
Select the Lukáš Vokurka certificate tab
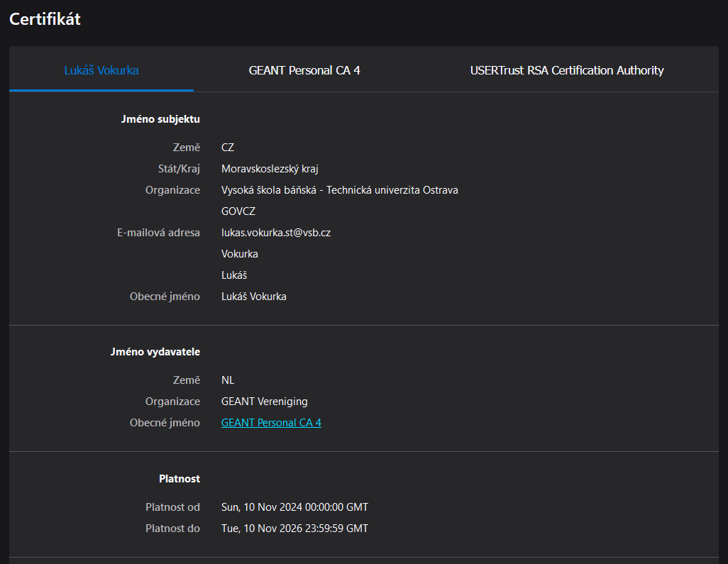[101, 70]
